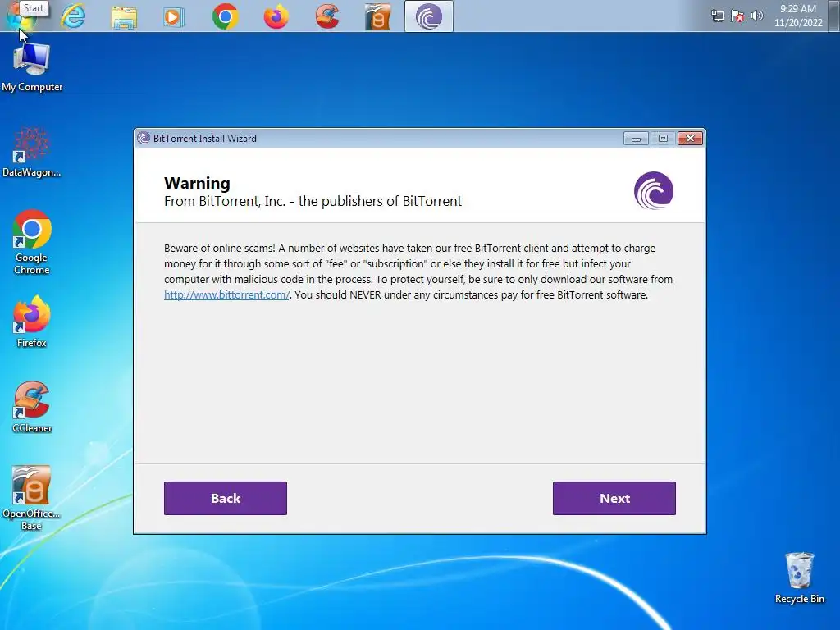
Task: Launch Internet Explorer from the taskbar
Action: coord(73,16)
